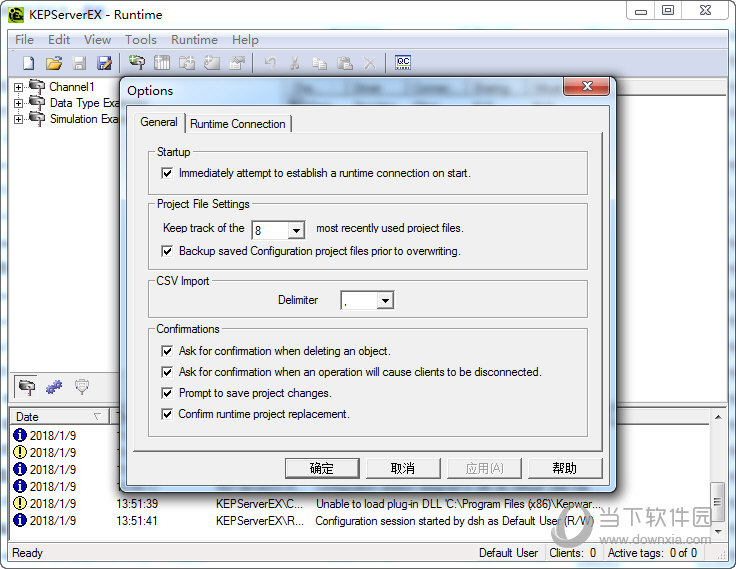This screenshot has width=736, height=569.
Task: Select the General tab
Action: click(x=159, y=122)
